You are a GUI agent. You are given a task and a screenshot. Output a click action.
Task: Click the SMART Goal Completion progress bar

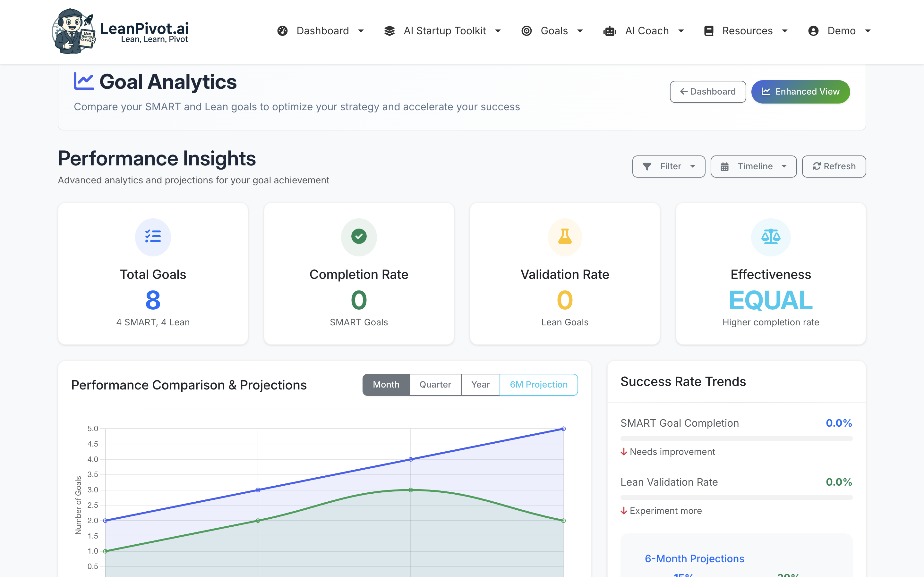tap(736, 439)
